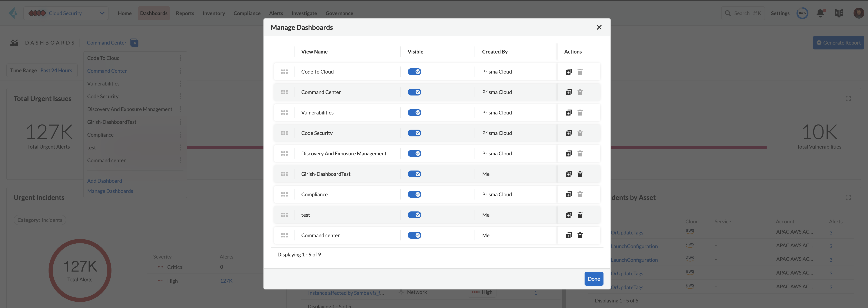This screenshot has height=308, width=868.
Task: Open the notifications bell
Action: [x=820, y=13]
